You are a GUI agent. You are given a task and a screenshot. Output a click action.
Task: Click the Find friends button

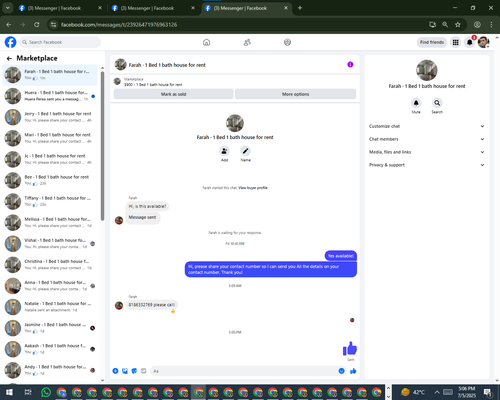[x=432, y=42]
